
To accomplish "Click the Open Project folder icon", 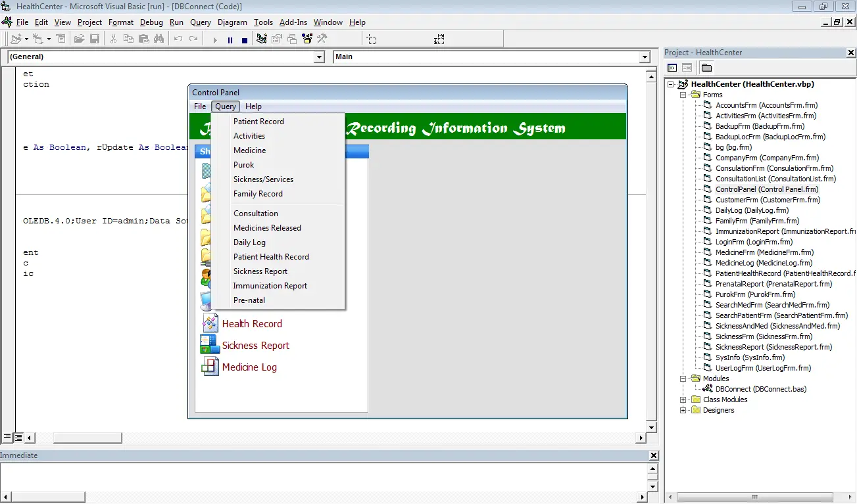I will 79,39.
